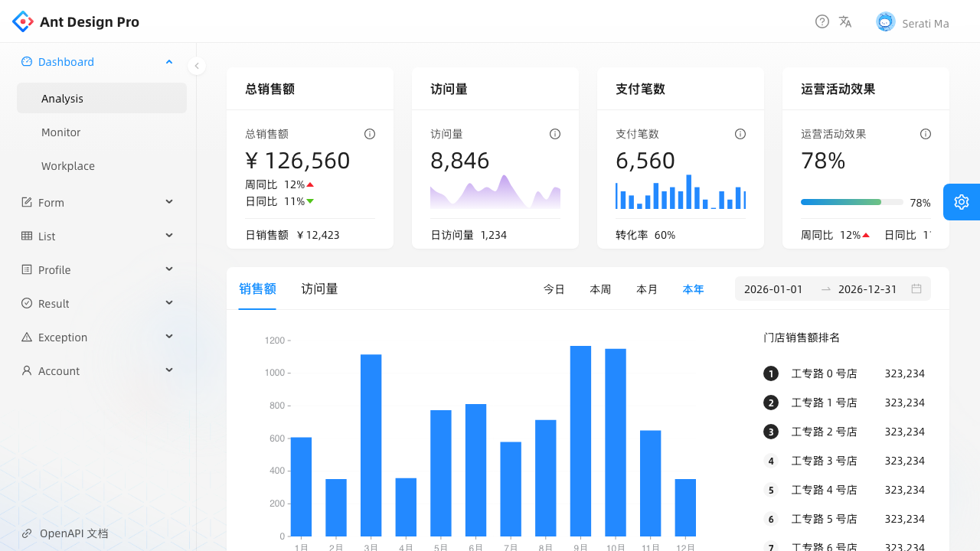Switch to the 访问量 tab
The height and width of the screenshot is (551, 980).
click(319, 289)
